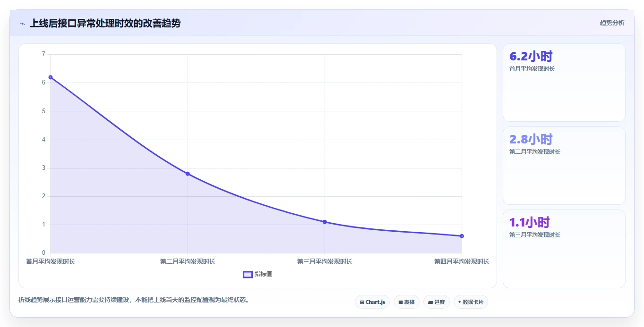Click the chart title 上线后接口异常处理时效的改善趋势
This screenshot has height=327, width=644.
pyautogui.click(x=105, y=23)
